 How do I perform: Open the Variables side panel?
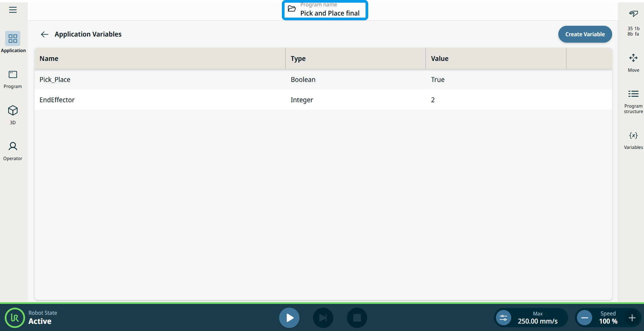coord(633,140)
